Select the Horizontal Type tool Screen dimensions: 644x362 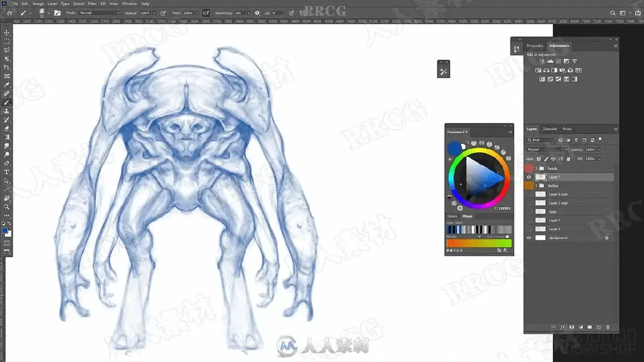click(7, 172)
